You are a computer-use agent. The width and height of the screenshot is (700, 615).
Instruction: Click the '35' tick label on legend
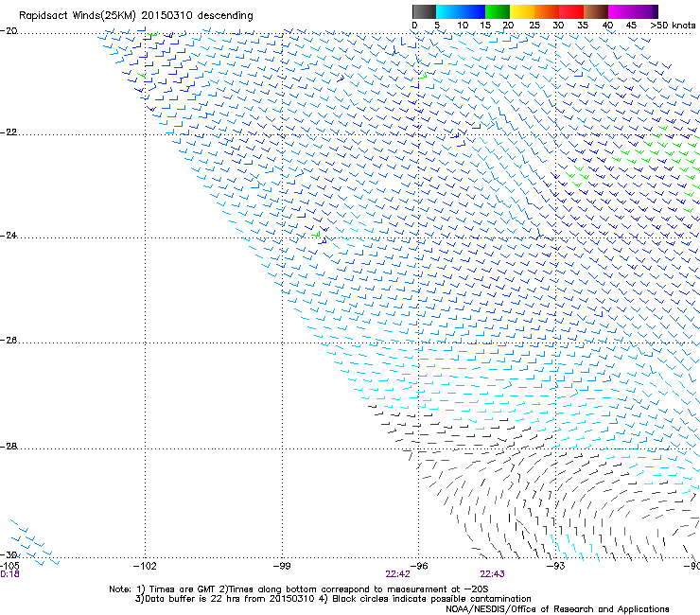pos(583,25)
